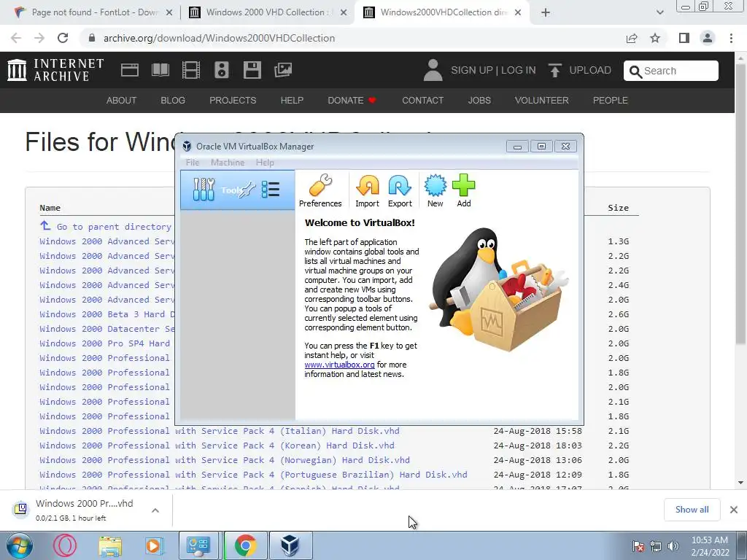Open the Tools list menu icon
This screenshot has height=560, width=747.
click(271, 190)
